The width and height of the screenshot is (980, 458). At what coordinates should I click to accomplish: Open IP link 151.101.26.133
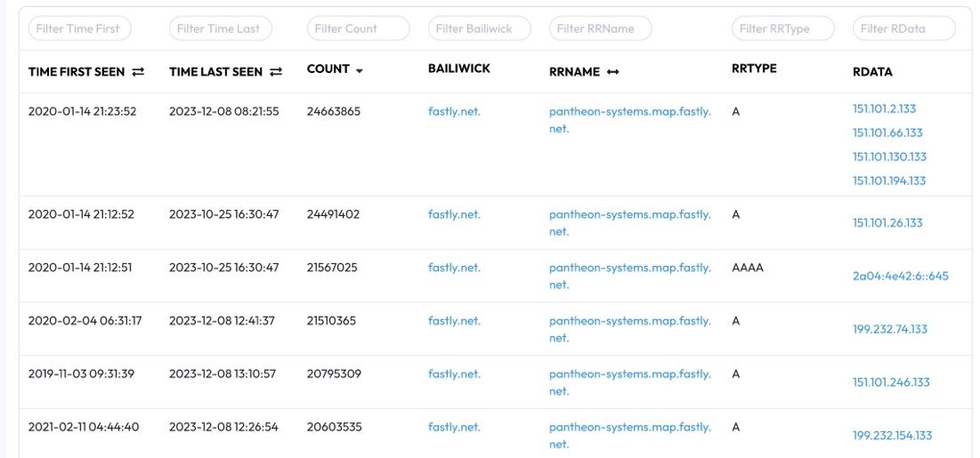pyautogui.click(x=887, y=223)
